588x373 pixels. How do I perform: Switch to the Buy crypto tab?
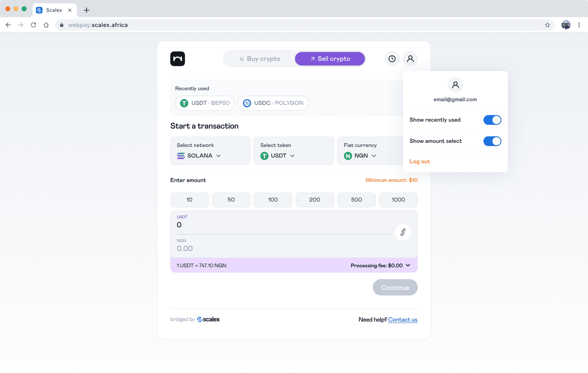click(x=260, y=59)
